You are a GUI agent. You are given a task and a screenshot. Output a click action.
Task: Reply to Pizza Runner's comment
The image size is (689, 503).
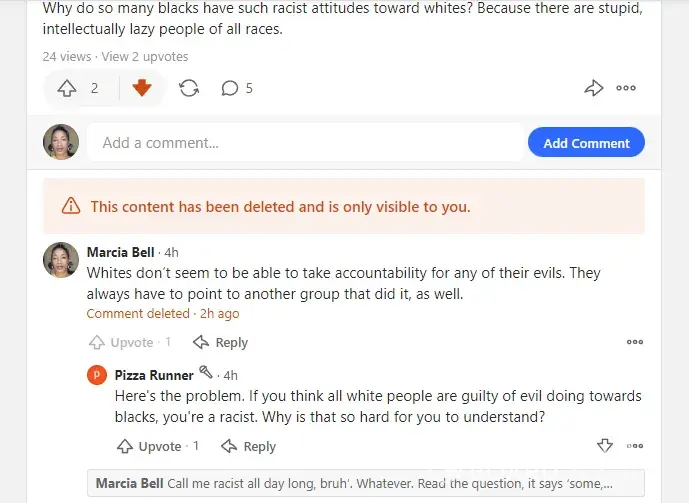coord(249,446)
